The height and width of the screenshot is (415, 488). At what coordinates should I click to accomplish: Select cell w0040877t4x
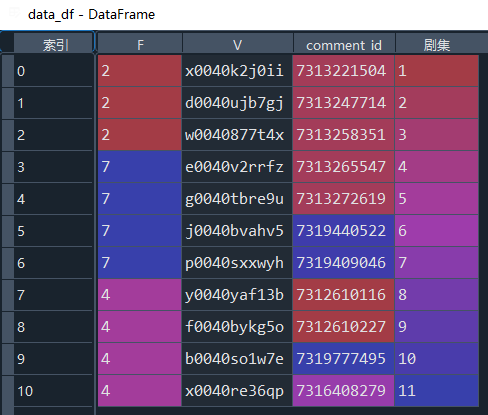237,135
